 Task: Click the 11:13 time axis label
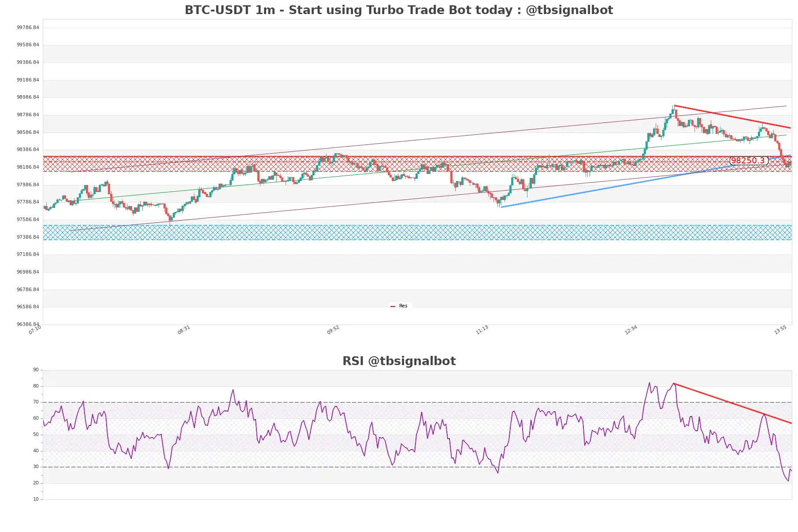pyautogui.click(x=482, y=330)
